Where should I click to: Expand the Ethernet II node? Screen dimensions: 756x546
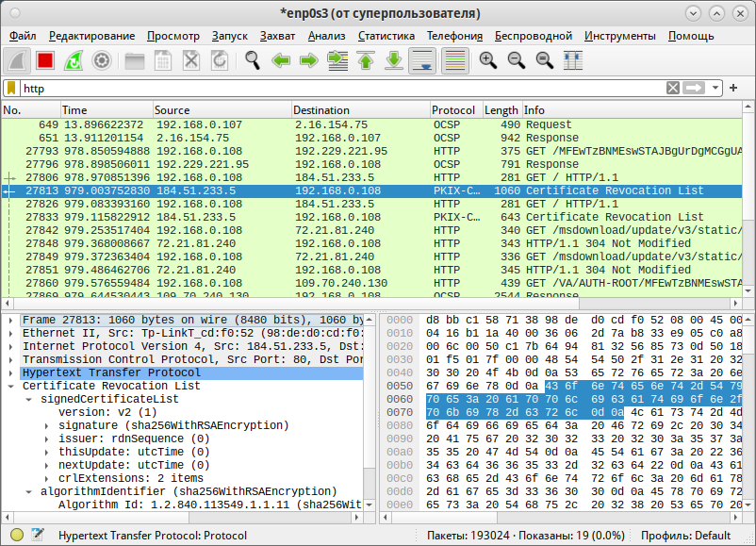tap(10, 333)
